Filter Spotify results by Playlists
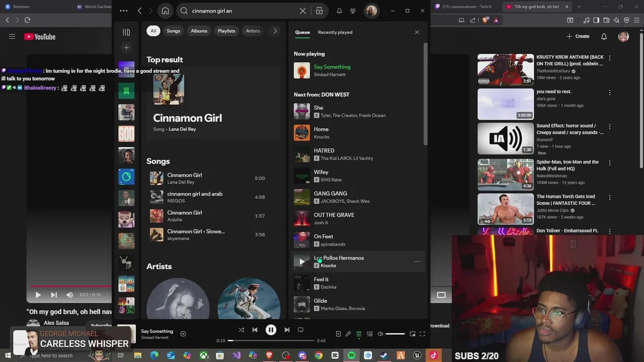Screen dimensions: 644x362 point(226,31)
